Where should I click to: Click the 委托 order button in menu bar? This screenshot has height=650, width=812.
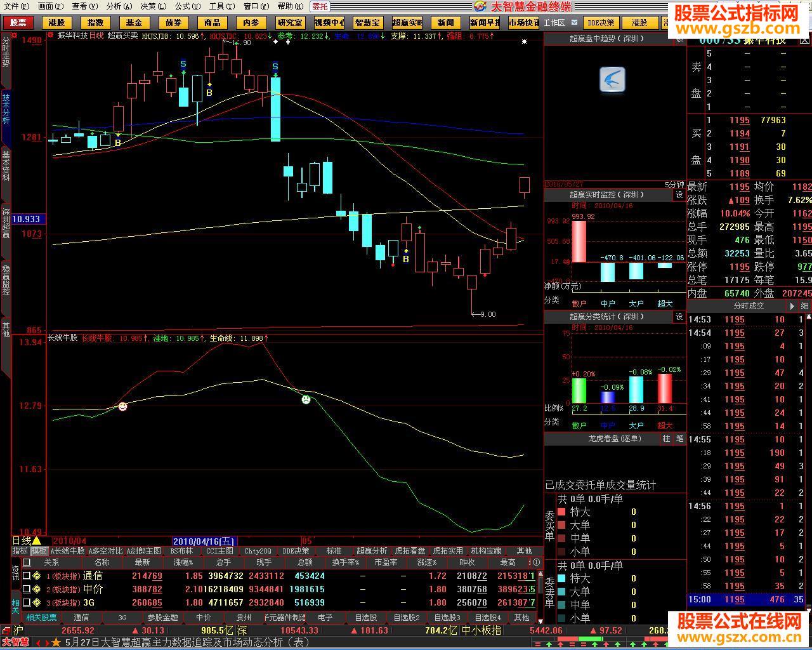320,6
